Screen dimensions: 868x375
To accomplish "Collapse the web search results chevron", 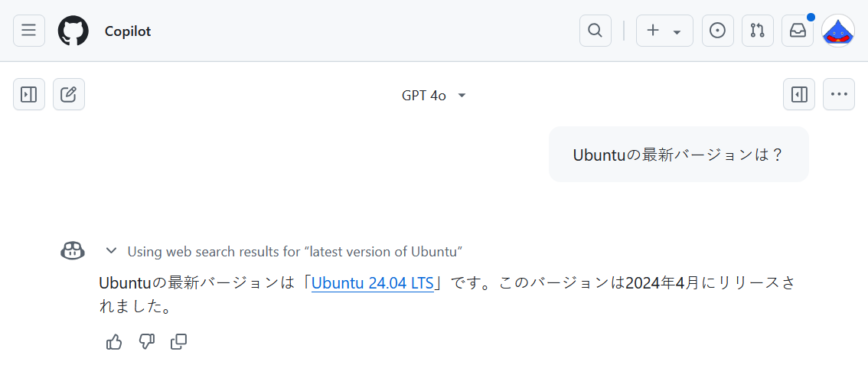I will pyautogui.click(x=111, y=251).
